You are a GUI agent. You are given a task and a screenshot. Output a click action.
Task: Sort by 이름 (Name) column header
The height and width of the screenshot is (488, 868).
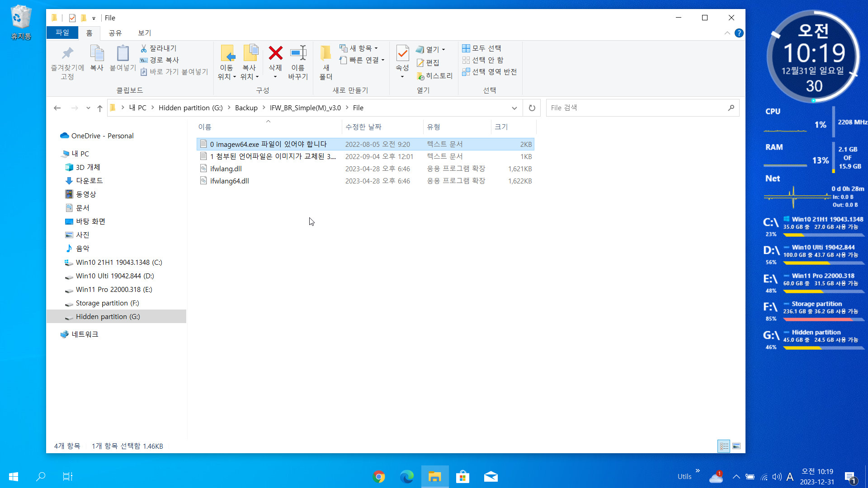(269, 127)
